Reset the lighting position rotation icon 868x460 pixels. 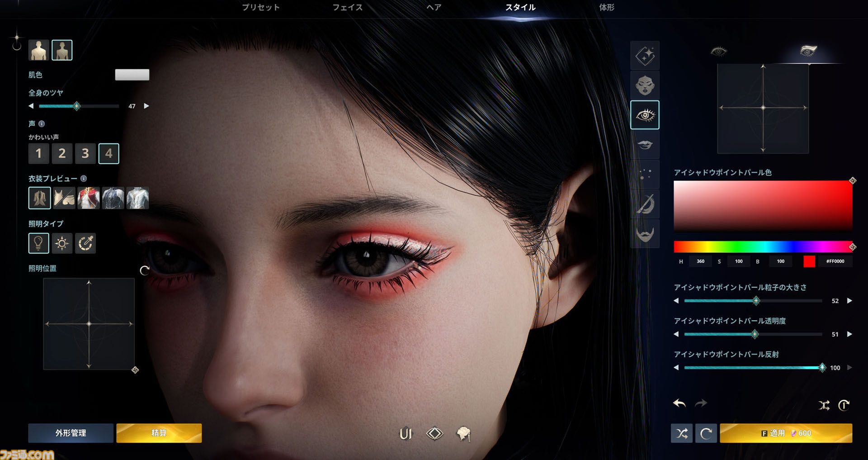tap(145, 270)
